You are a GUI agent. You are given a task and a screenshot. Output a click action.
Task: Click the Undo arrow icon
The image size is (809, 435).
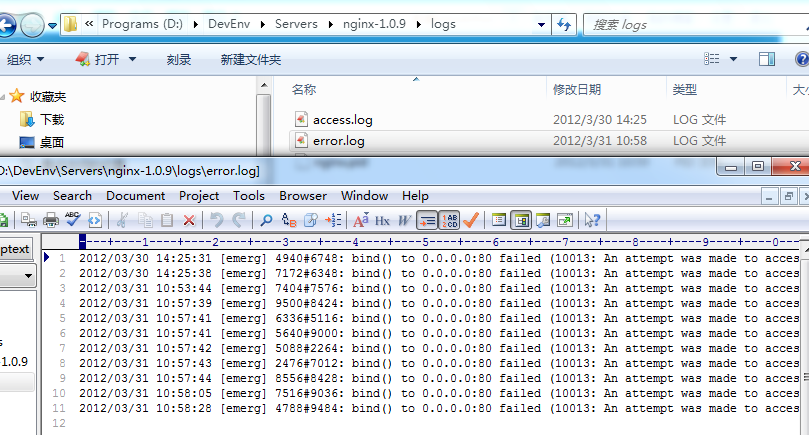[x=217, y=220]
